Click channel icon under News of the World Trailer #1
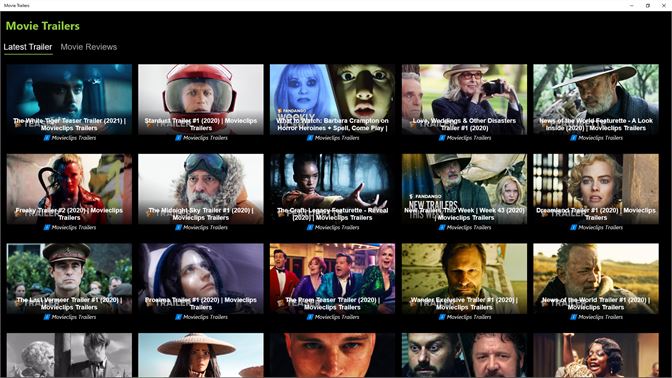Screen dimensions: 672x378 tap(573, 317)
